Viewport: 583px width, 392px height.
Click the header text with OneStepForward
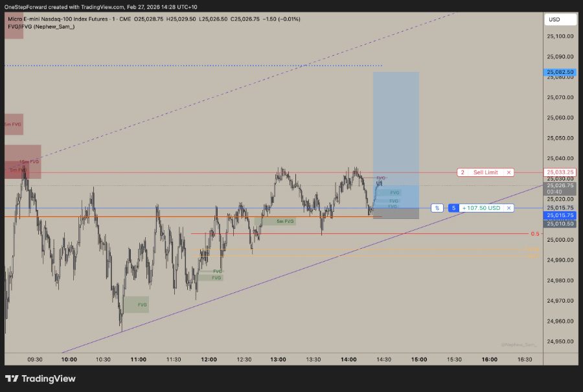tap(101, 6)
